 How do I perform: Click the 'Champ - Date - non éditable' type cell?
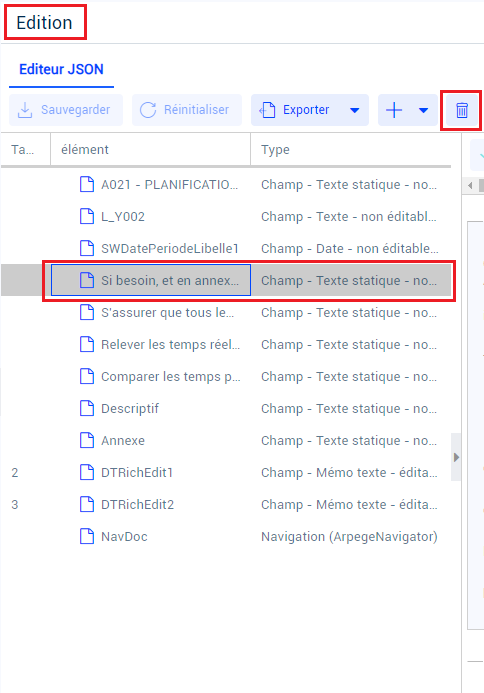(350, 248)
